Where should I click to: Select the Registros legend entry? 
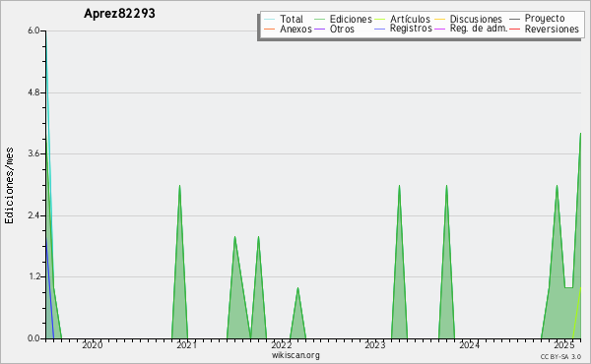tap(403, 29)
